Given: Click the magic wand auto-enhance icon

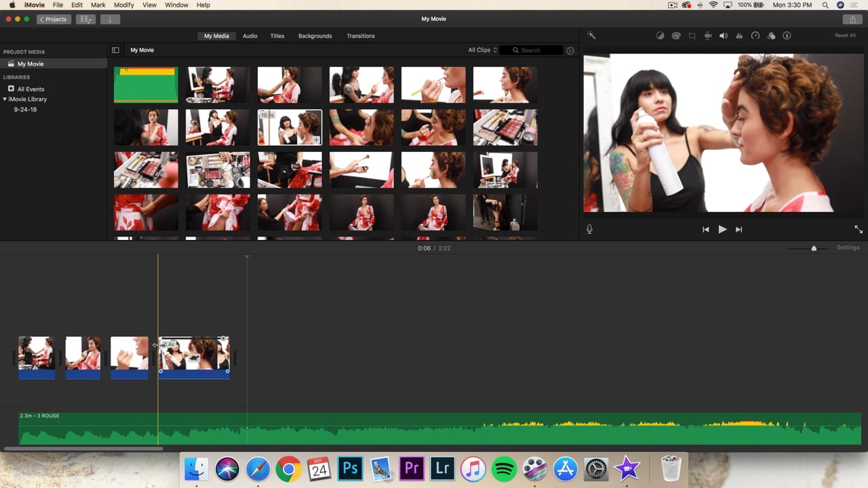Looking at the screenshot, I should pyautogui.click(x=591, y=35).
